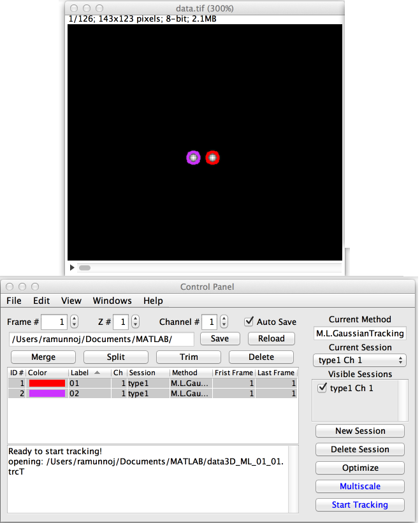Click the Current Method field M.L.GaussianTracking

pos(360,333)
